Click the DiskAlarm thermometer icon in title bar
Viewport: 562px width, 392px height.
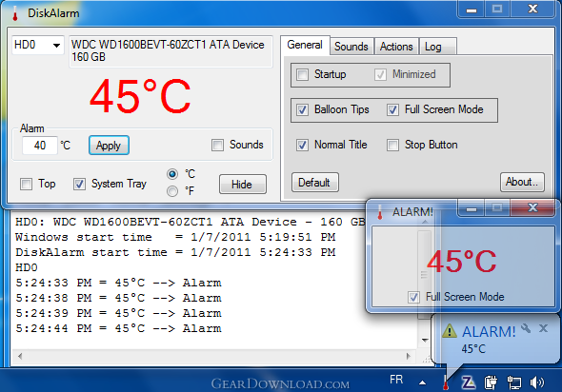[x=15, y=13]
